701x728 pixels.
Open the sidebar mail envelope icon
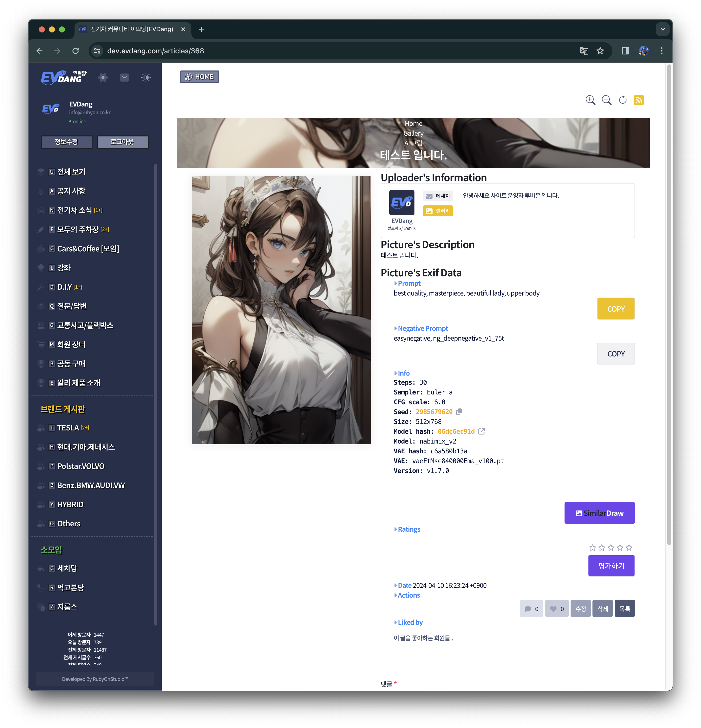(124, 77)
